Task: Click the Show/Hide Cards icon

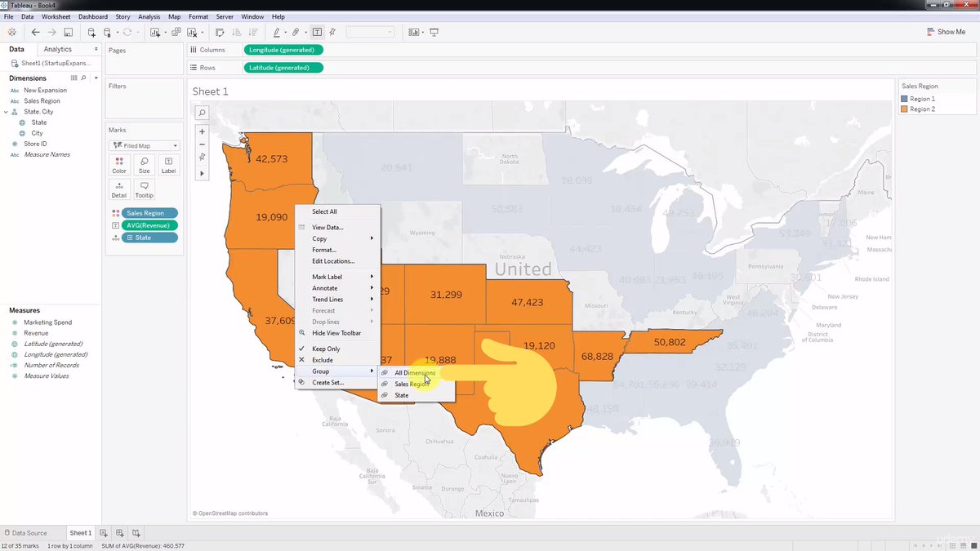Action: point(413,32)
